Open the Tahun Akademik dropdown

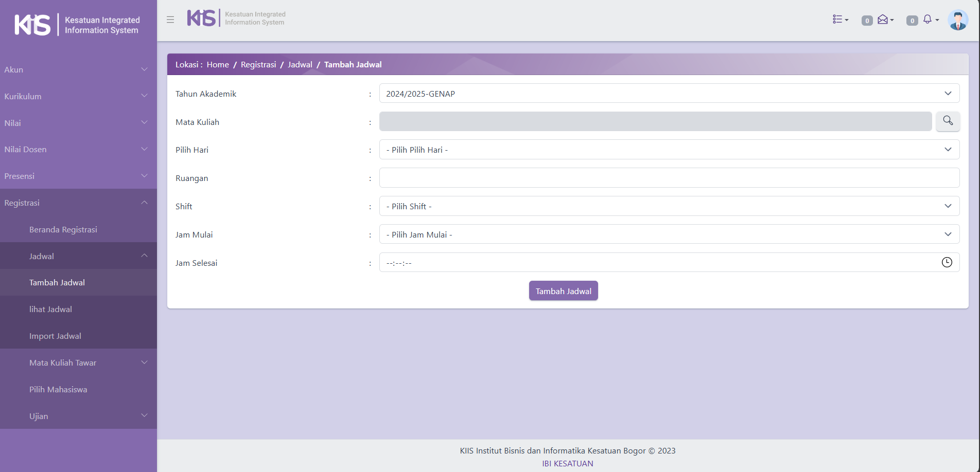pyautogui.click(x=669, y=94)
